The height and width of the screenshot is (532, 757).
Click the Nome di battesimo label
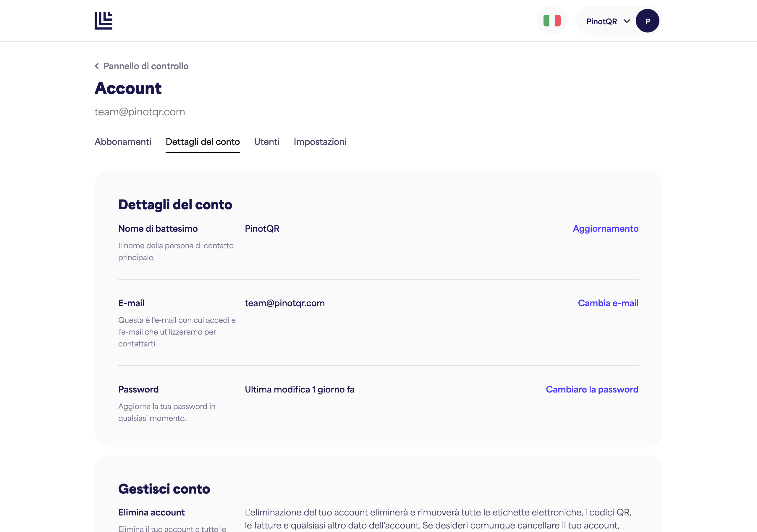tap(158, 228)
